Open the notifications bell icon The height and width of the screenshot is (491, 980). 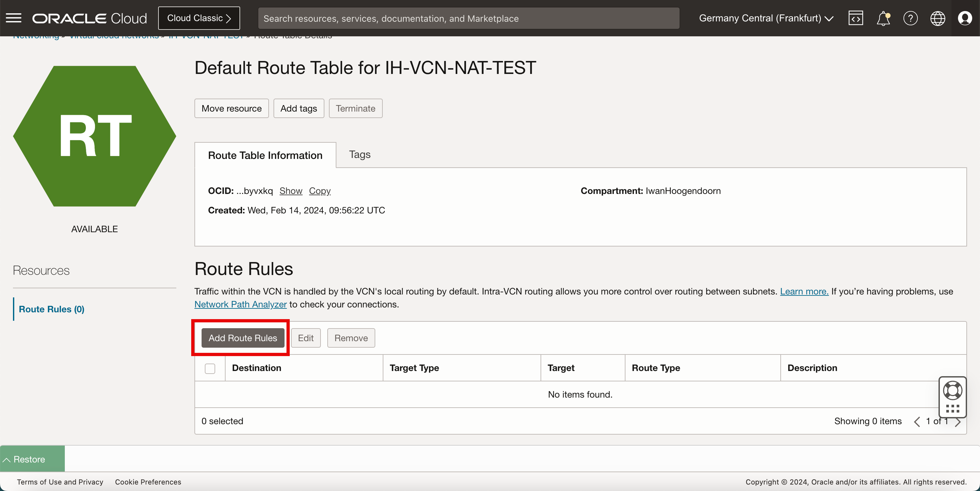pyautogui.click(x=882, y=18)
